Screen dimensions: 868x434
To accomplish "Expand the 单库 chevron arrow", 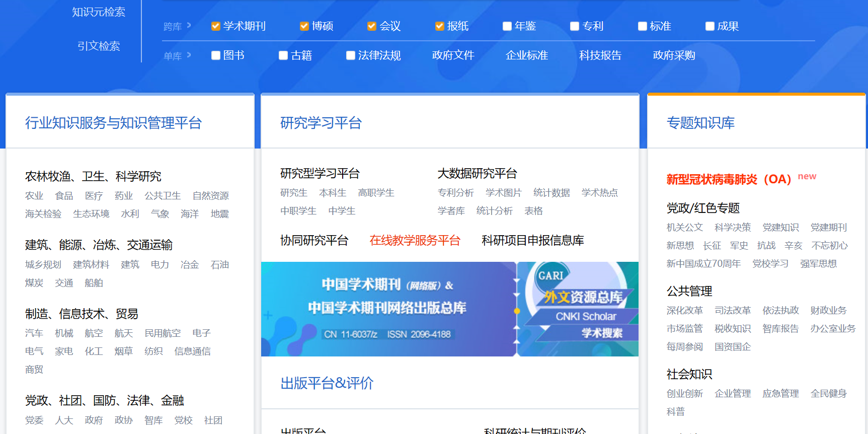I will click(x=189, y=54).
